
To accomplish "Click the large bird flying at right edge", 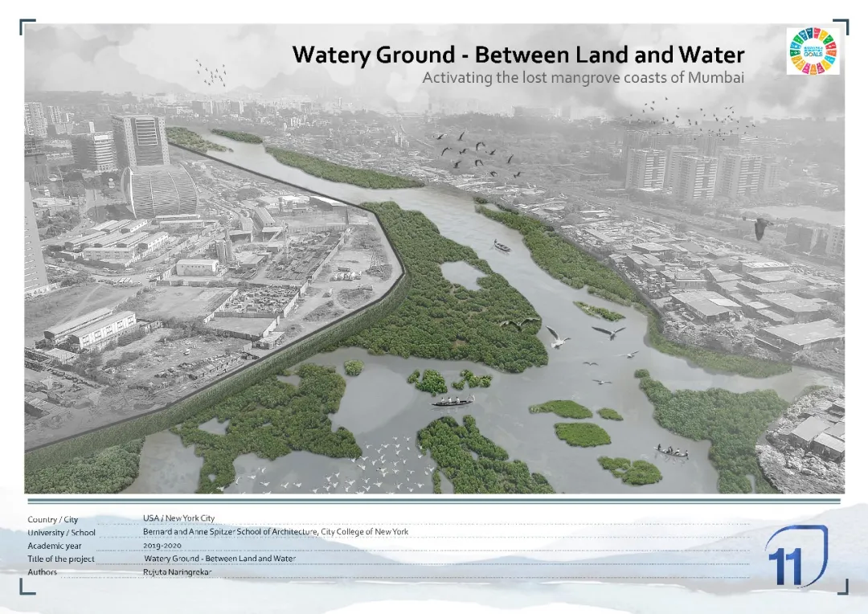I will coord(760,227).
